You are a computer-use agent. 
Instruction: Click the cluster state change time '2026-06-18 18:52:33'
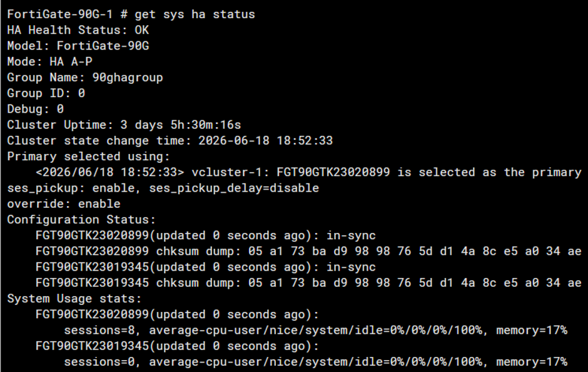[265, 140]
